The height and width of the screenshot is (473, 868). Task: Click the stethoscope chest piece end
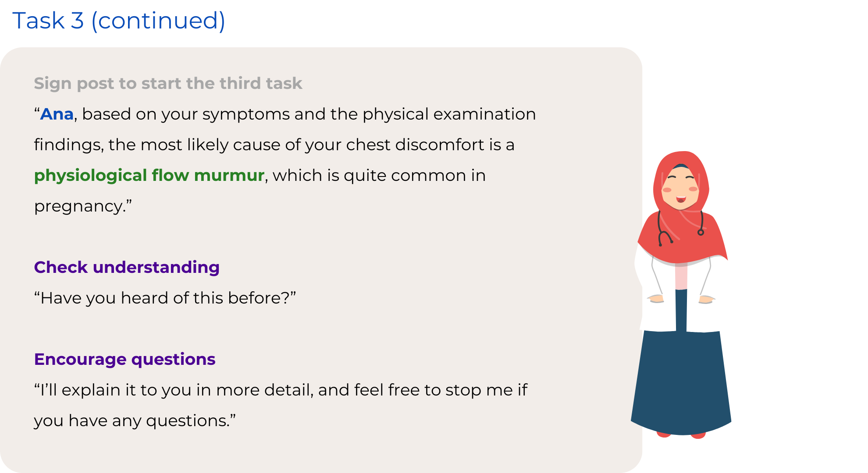pos(701,232)
